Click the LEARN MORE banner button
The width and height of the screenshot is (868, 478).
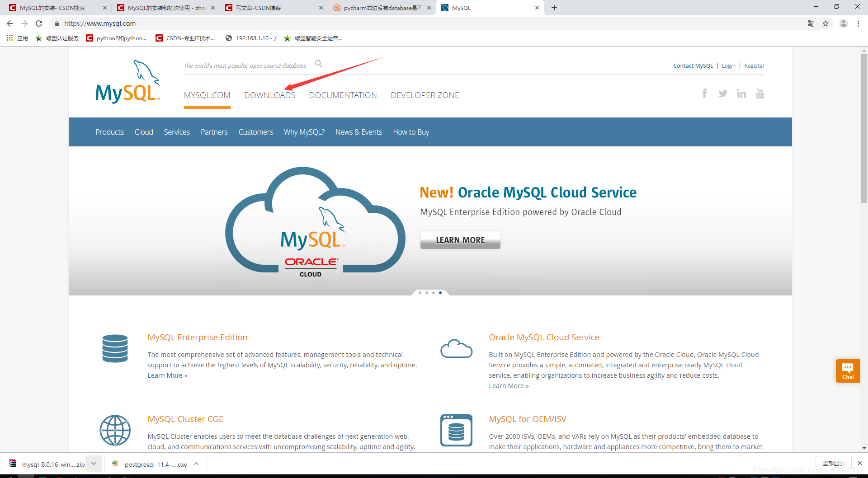pyautogui.click(x=460, y=240)
